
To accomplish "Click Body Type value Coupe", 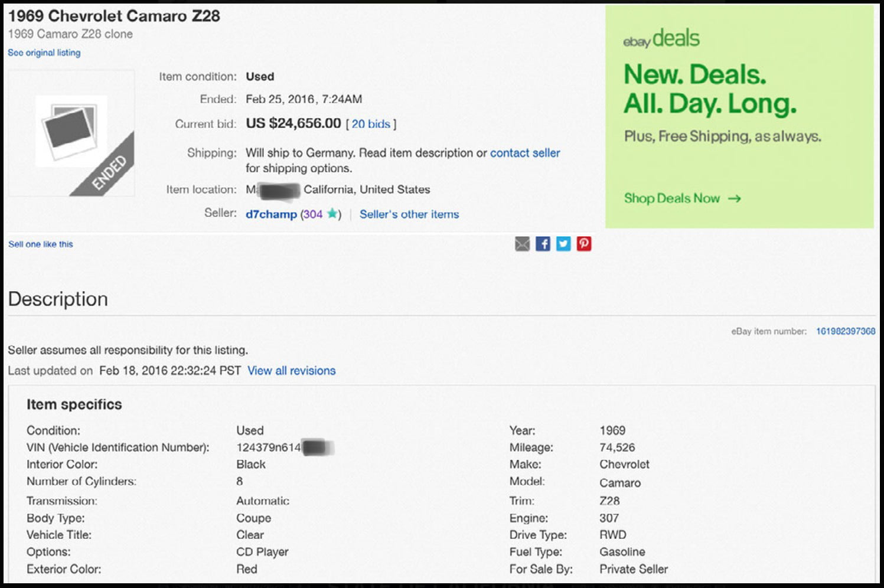I will click(254, 518).
